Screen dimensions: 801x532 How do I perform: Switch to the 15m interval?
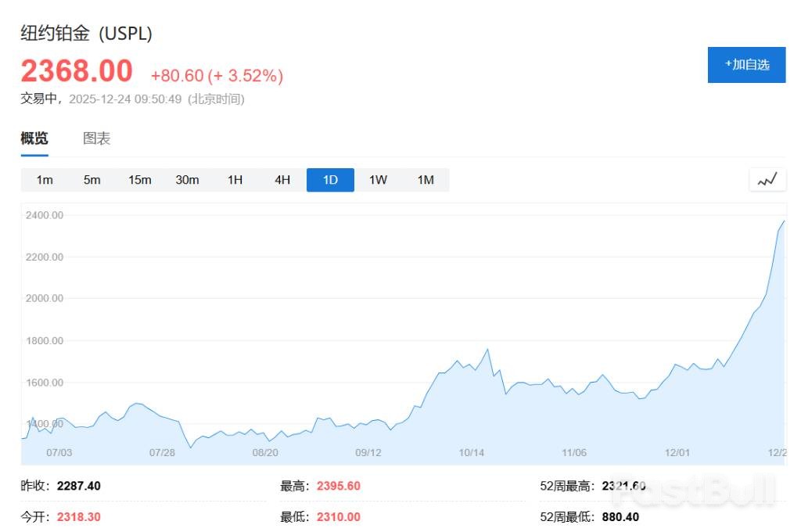(139, 179)
